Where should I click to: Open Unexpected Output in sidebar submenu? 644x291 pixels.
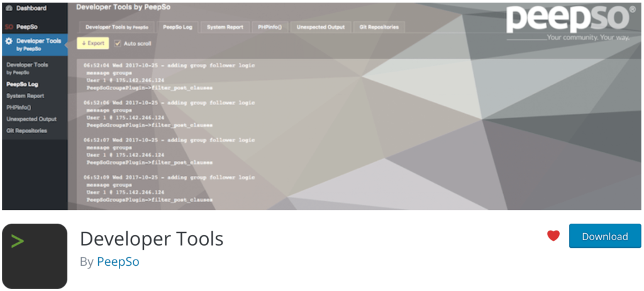click(x=31, y=119)
